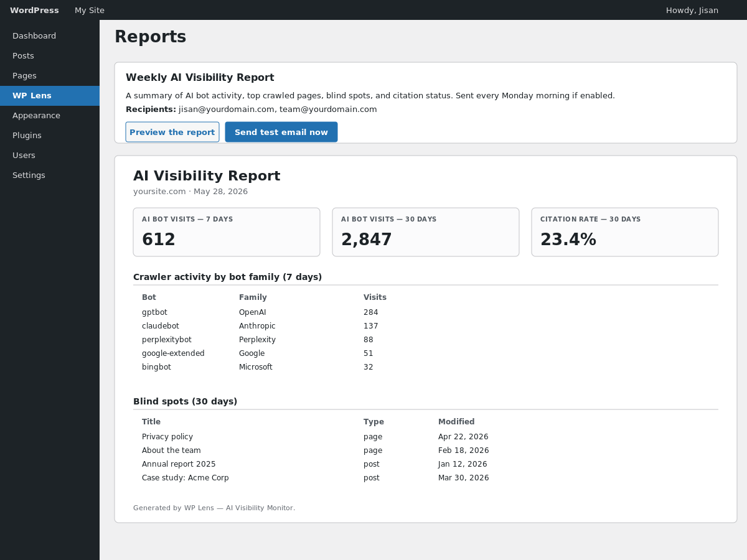Click the 51 visits value

[x=369, y=353]
